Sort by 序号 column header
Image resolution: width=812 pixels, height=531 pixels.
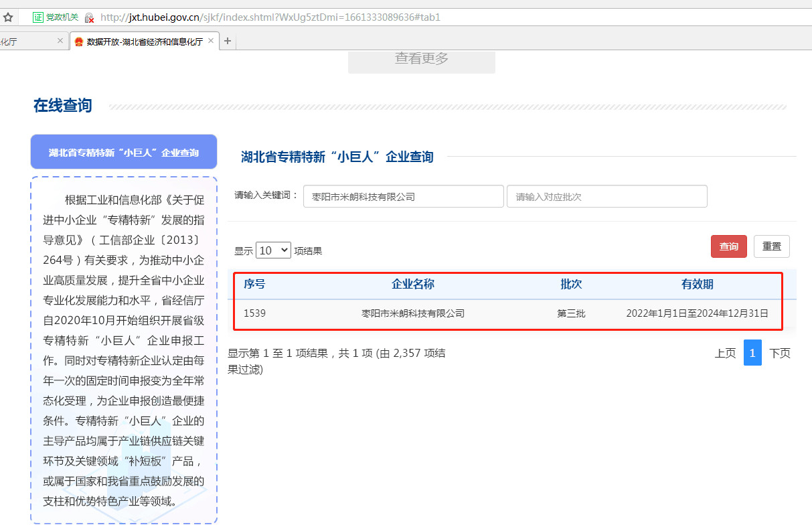[254, 284]
